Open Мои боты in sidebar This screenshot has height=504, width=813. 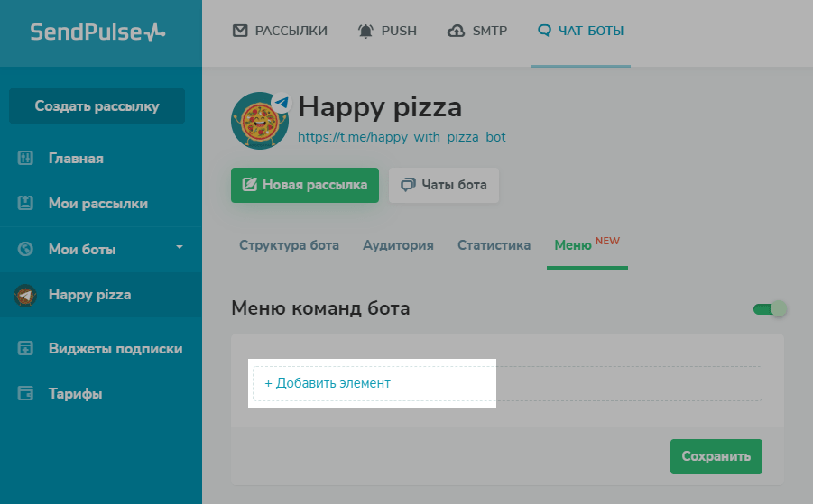click(82, 249)
